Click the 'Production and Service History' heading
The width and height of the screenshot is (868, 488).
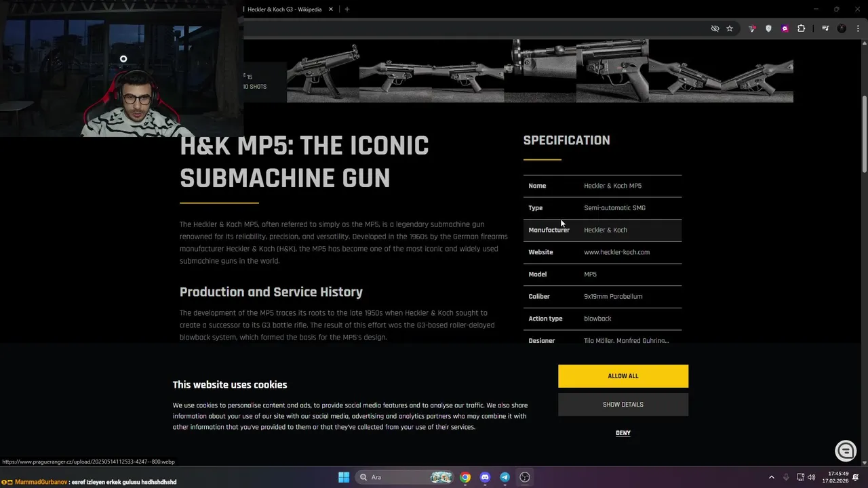coord(271,292)
